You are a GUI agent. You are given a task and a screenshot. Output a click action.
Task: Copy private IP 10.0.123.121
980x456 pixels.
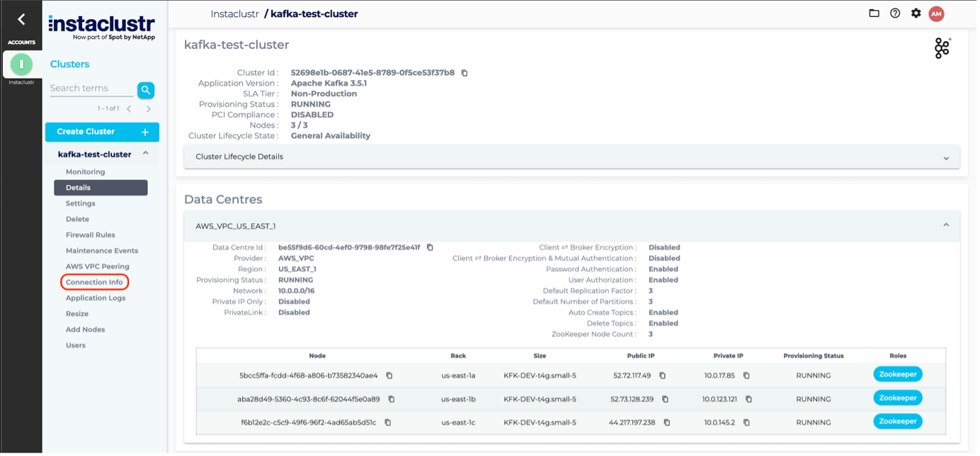pyautogui.click(x=748, y=399)
